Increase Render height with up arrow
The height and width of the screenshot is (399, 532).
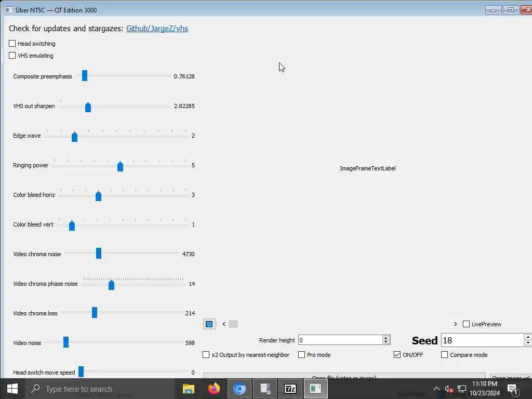coord(386,338)
